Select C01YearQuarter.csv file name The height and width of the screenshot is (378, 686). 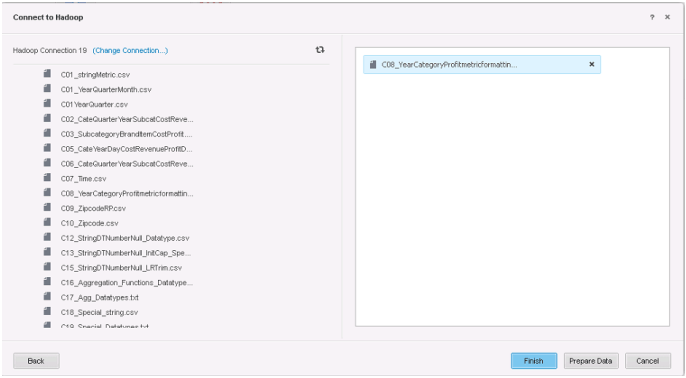(x=94, y=105)
